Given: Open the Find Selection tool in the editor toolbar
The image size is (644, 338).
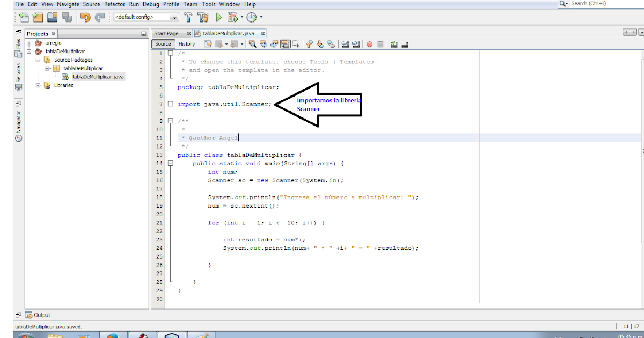Looking at the screenshot, I should (252, 44).
